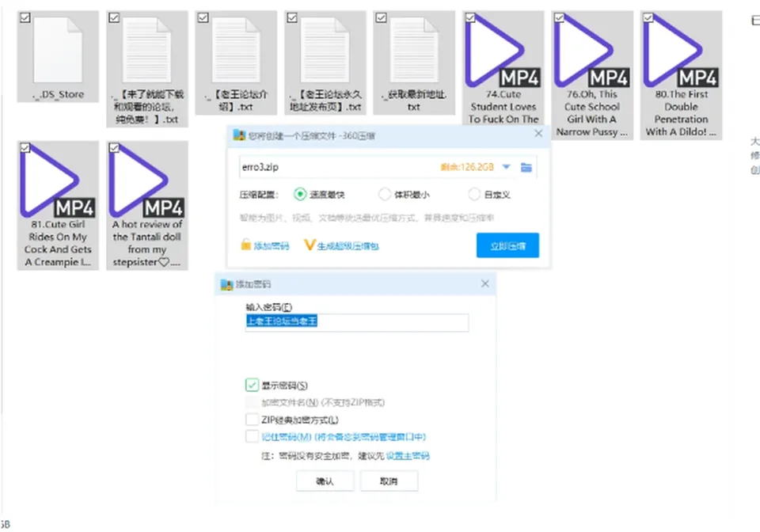Select the ._.DS_Store file icon
Viewport: 760px width, 532px height.
click(58, 51)
